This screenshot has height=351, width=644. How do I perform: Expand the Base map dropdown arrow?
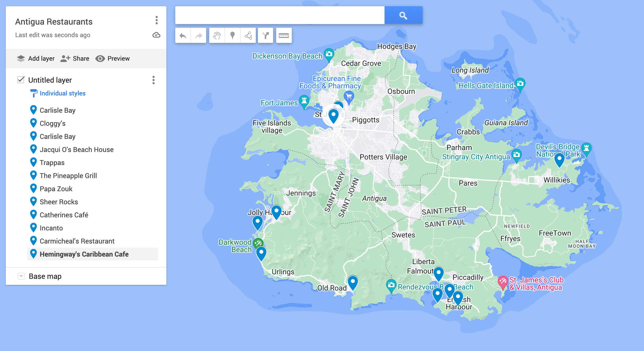tap(21, 276)
